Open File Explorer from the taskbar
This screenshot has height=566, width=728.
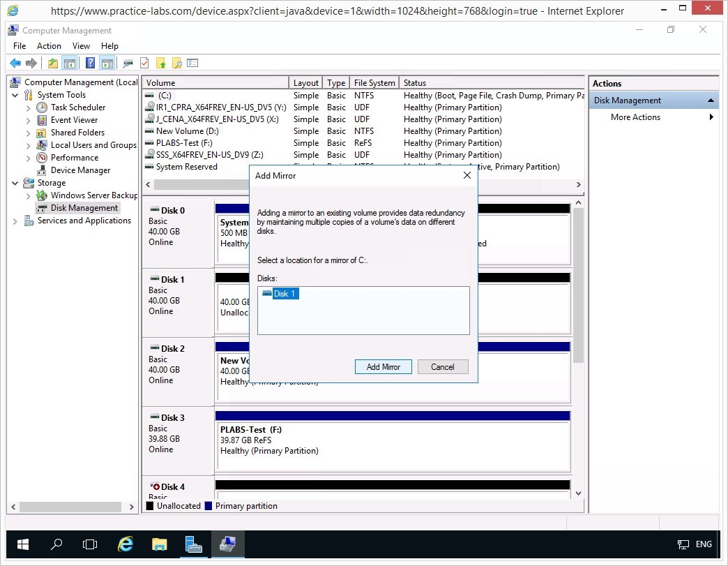[160, 544]
